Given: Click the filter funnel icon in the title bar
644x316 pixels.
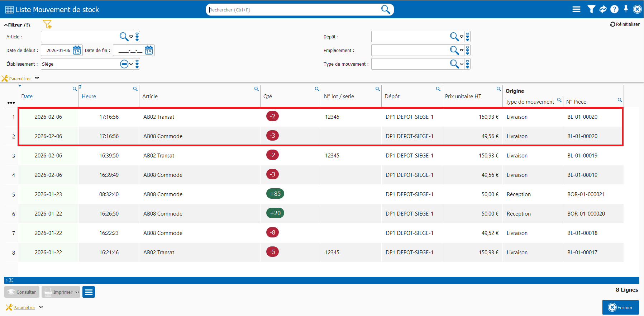Looking at the screenshot, I should pos(591,9).
